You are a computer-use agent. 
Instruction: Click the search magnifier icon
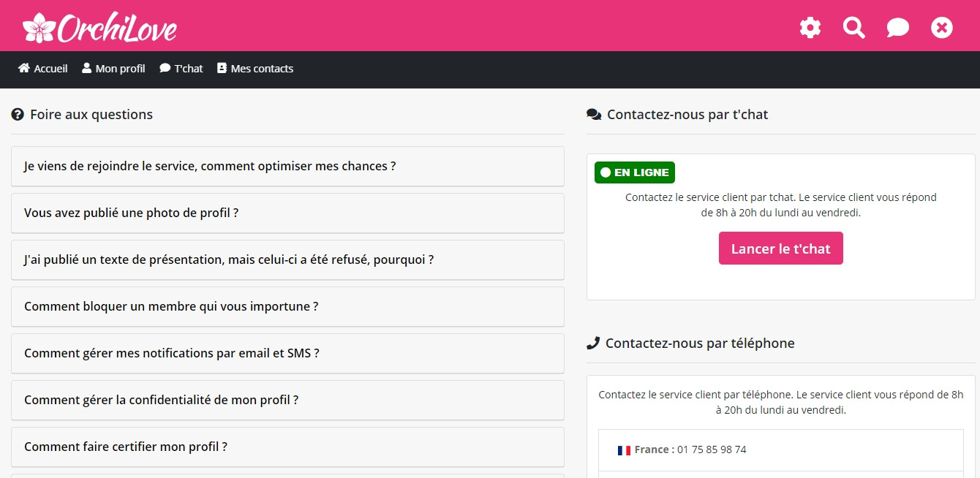tap(853, 28)
